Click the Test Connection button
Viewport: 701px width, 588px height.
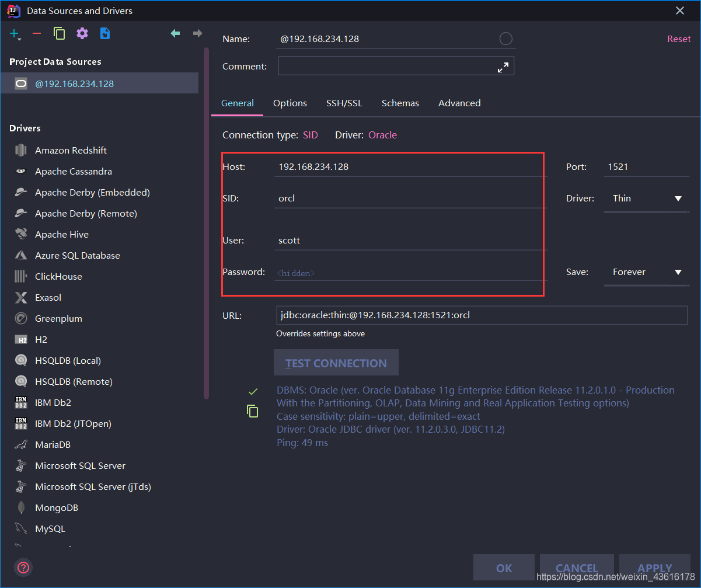336,363
